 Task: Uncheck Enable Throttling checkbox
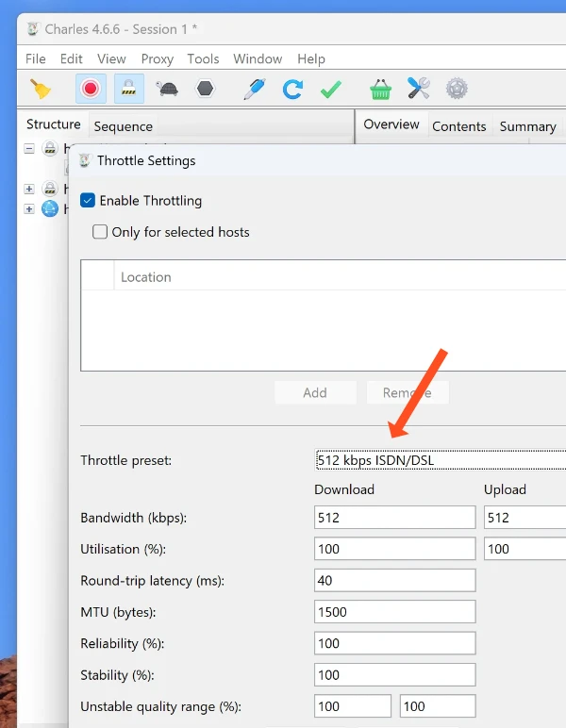(88, 201)
